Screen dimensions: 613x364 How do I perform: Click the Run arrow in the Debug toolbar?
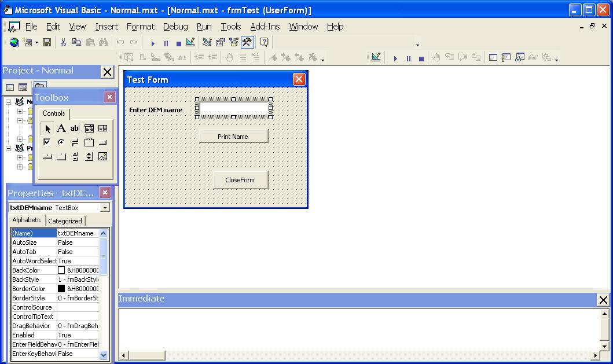point(395,58)
